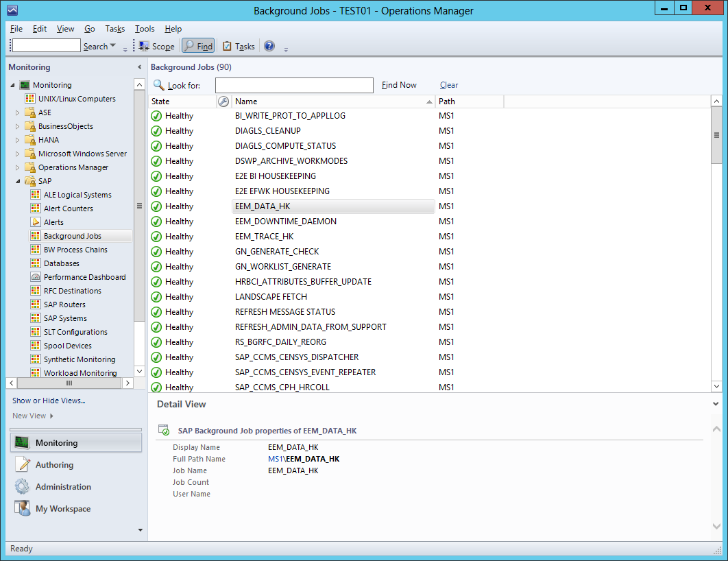Screen dimensions: 728x561
Task: Click the UNIX/Linux Computers view icon
Action: pyautogui.click(x=30, y=99)
